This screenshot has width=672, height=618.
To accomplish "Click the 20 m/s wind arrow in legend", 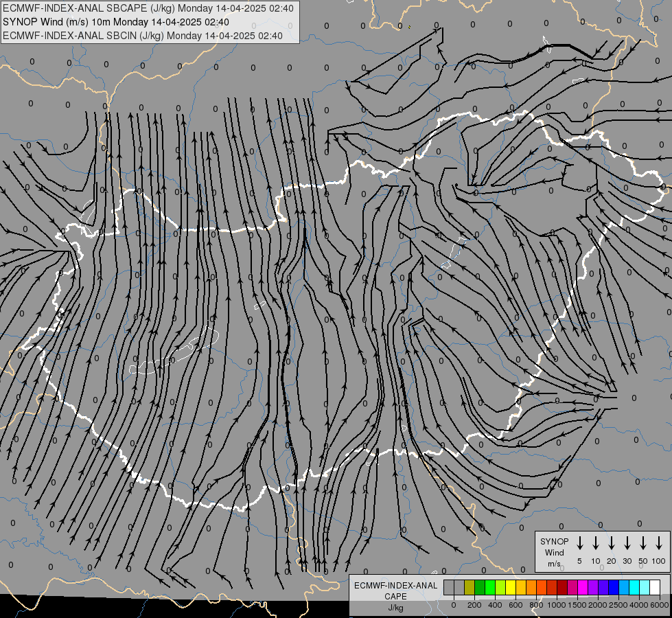I will click(611, 543).
